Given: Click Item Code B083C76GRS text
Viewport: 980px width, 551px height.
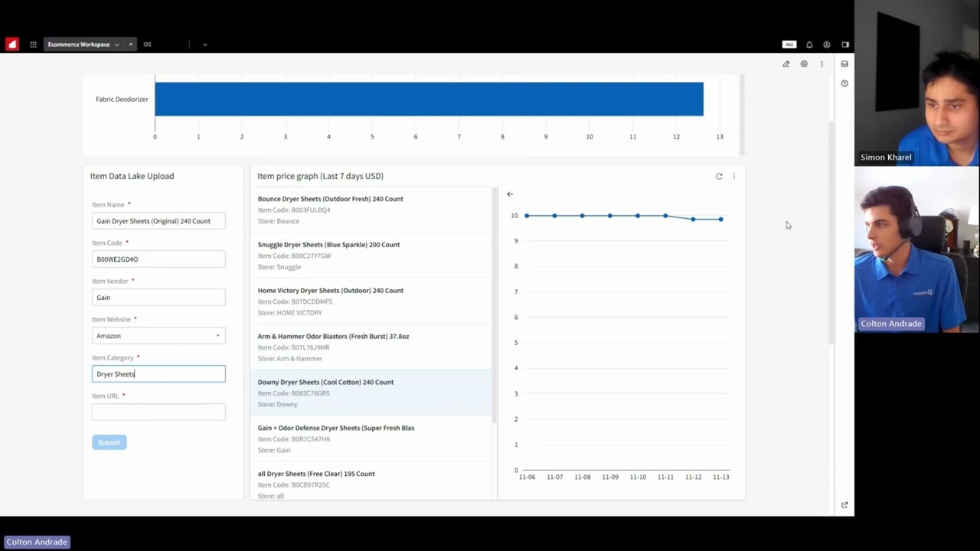Looking at the screenshot, I should (294, 393).
